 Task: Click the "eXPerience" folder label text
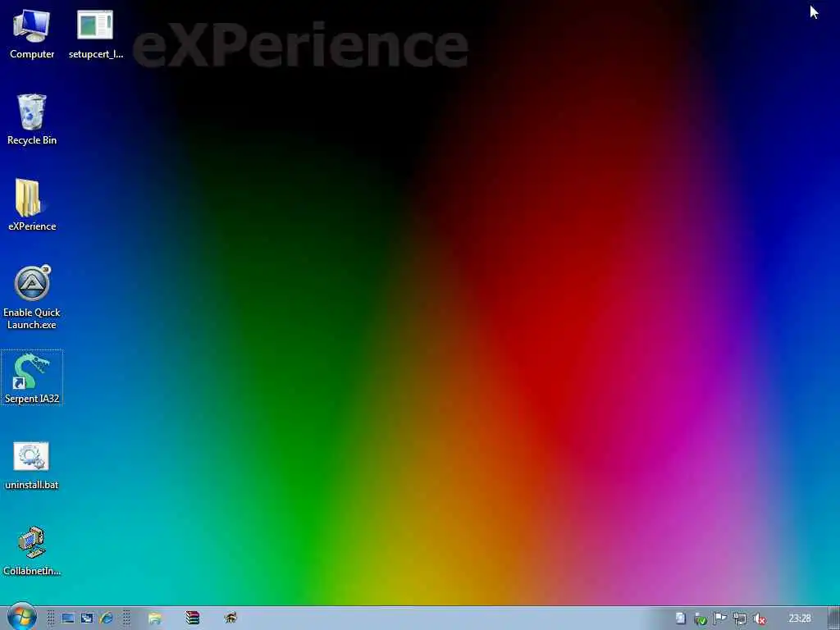coord(32,226)
